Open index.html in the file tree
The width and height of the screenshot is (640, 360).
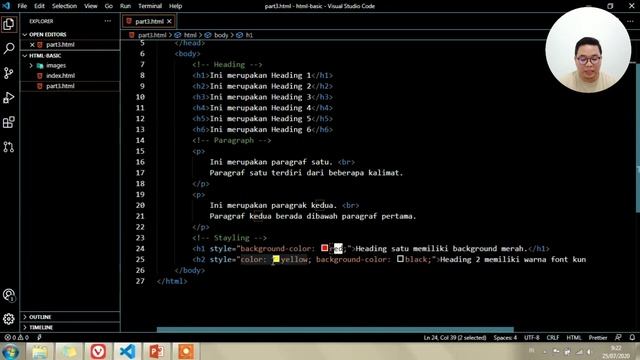click(60, 76)
